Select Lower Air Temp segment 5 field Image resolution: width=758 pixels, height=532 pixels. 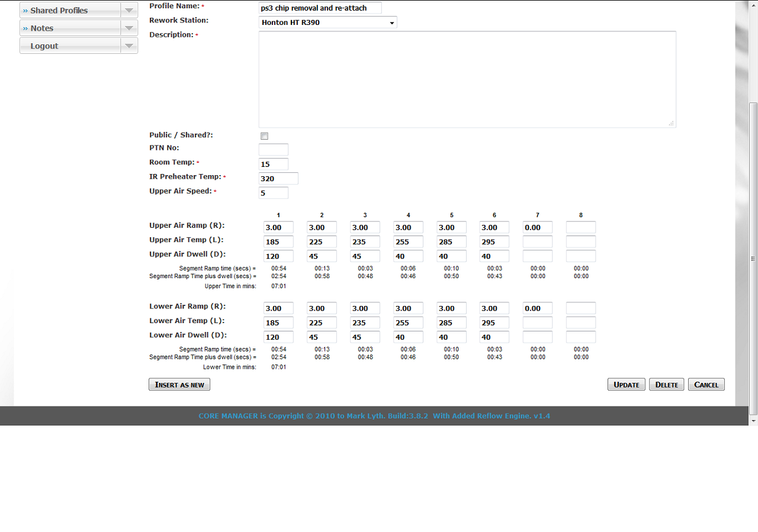tap(451, 323)
